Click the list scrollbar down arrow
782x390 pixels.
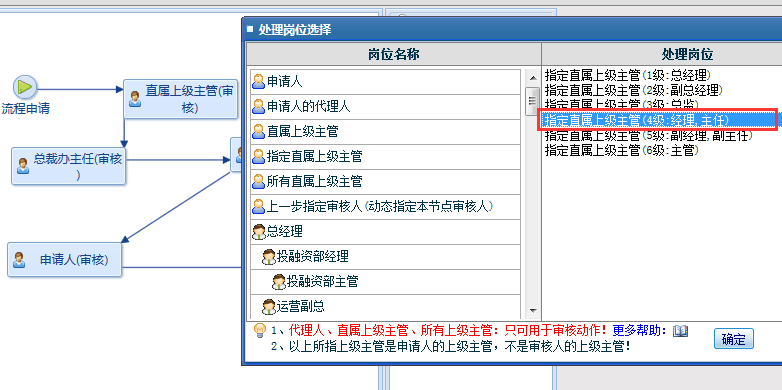[x=533, y=311]
